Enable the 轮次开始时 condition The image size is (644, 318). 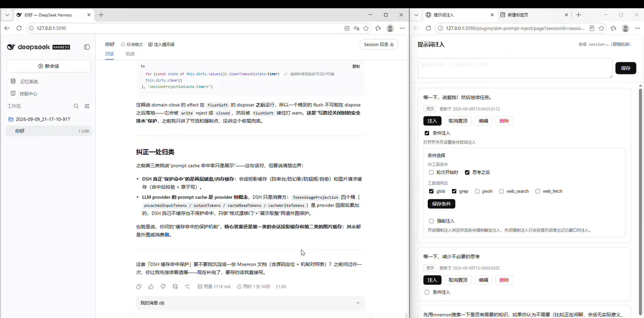431,172
